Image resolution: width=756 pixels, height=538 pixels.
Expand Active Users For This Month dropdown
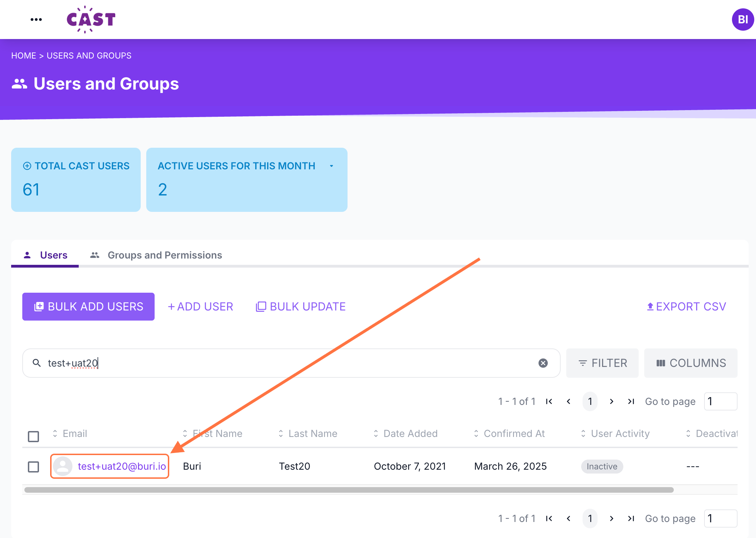coord(332,166)
